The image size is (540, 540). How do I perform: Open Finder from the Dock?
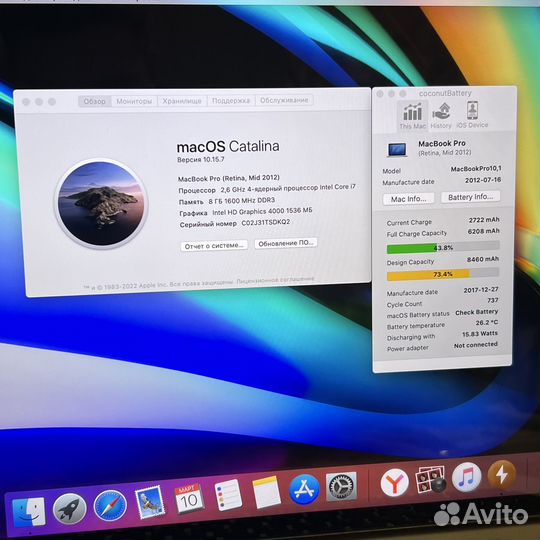[x=29, y=511]
